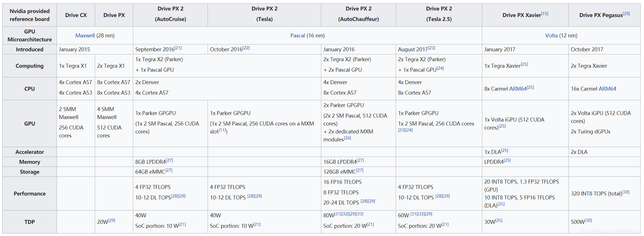Select the '20-24 DL TOPS' text
This screenshot has width=644, height=236.
point(341,203)
